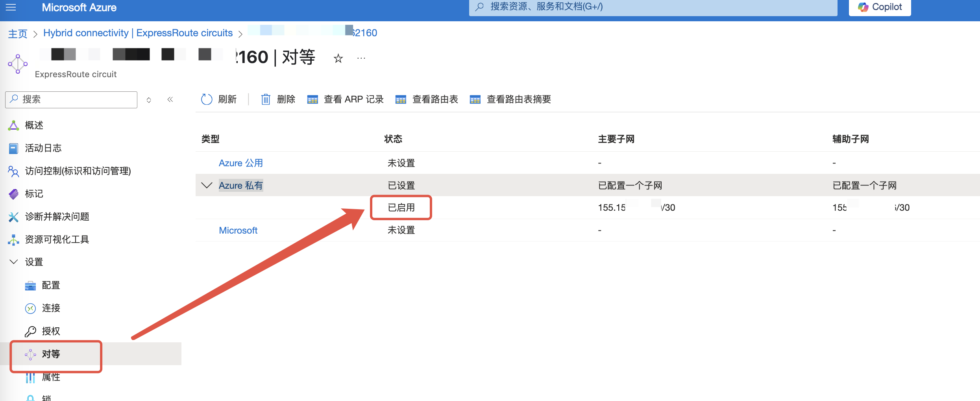The width and height of the screenshot is (980, 401).
Task: Click 未设置 status in Microsoft row
Action: 401,230
